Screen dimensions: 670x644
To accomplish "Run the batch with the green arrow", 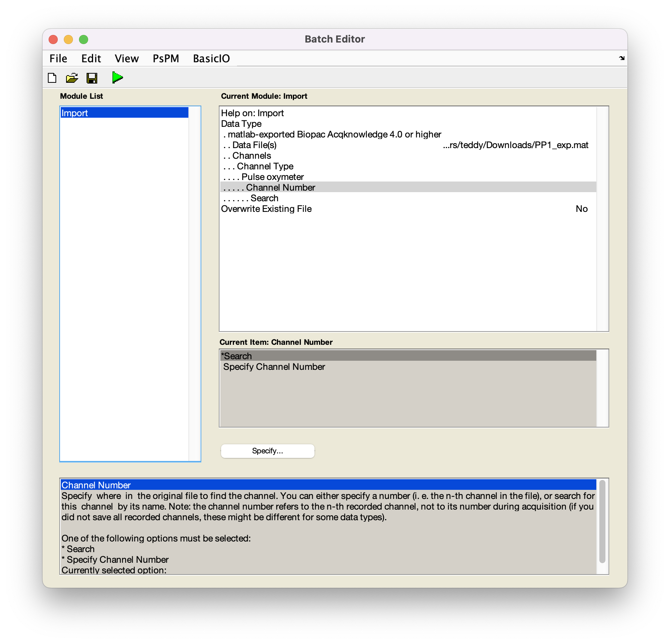I will click(117, 77).
